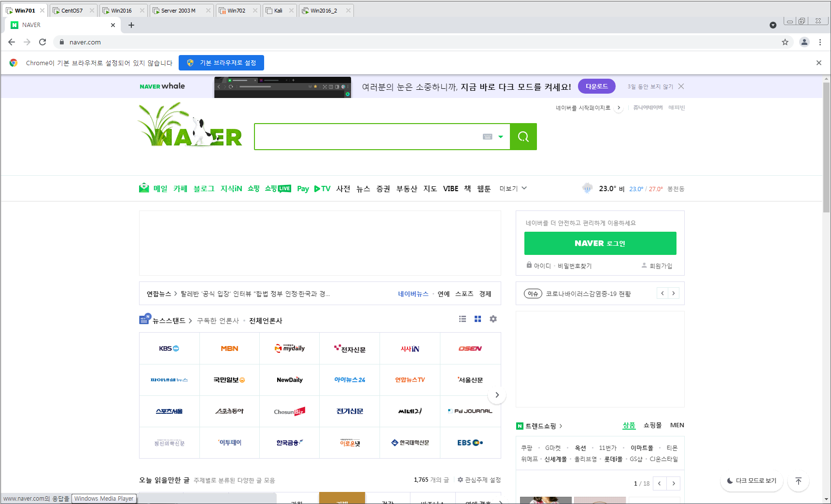
Task: Click the KBS press logo
Action: point(169,349)
